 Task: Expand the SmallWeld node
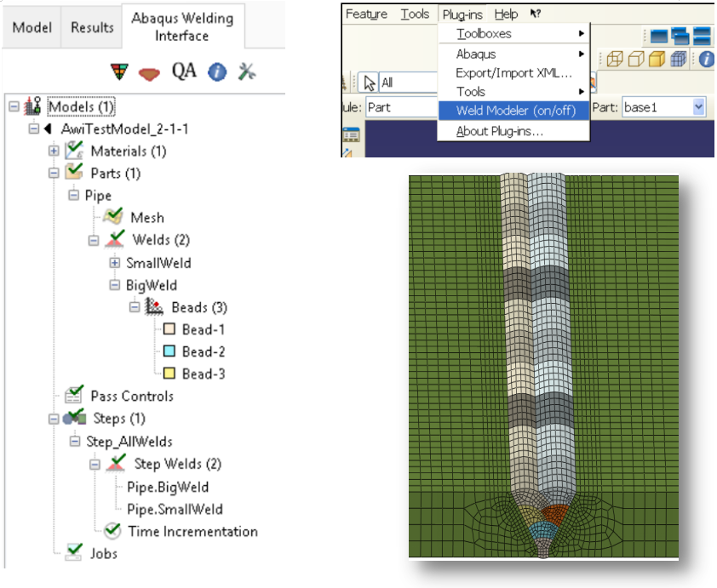pyautogui.click(x=114, y=263)
